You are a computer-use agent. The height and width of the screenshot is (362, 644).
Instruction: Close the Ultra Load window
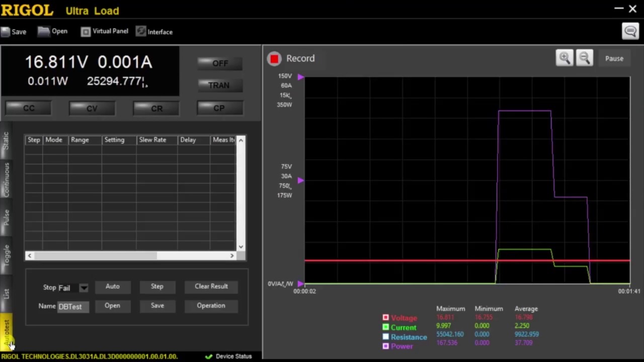632,9
